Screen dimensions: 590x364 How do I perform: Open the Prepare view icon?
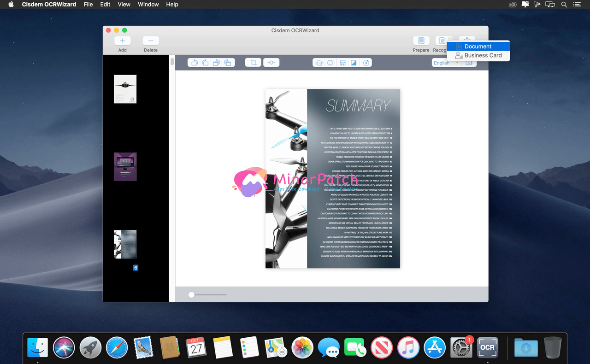tap(421, 41)
